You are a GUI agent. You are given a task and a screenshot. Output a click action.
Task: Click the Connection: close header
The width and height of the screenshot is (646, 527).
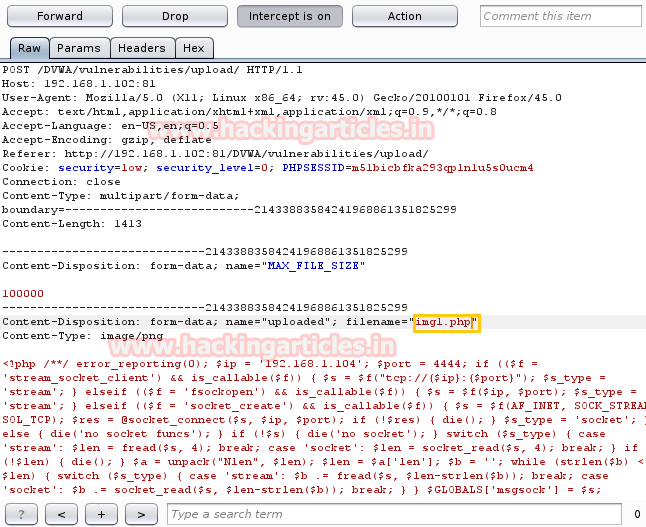click(x=61, y=182)
